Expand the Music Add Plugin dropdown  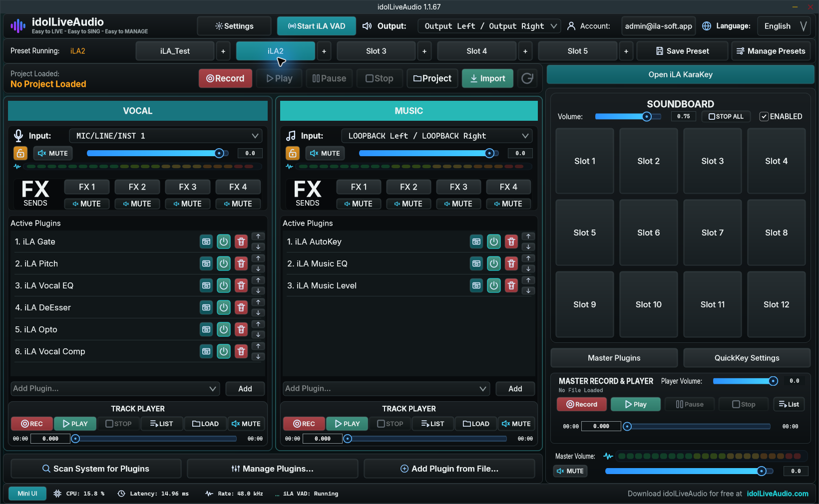point(387,389)
